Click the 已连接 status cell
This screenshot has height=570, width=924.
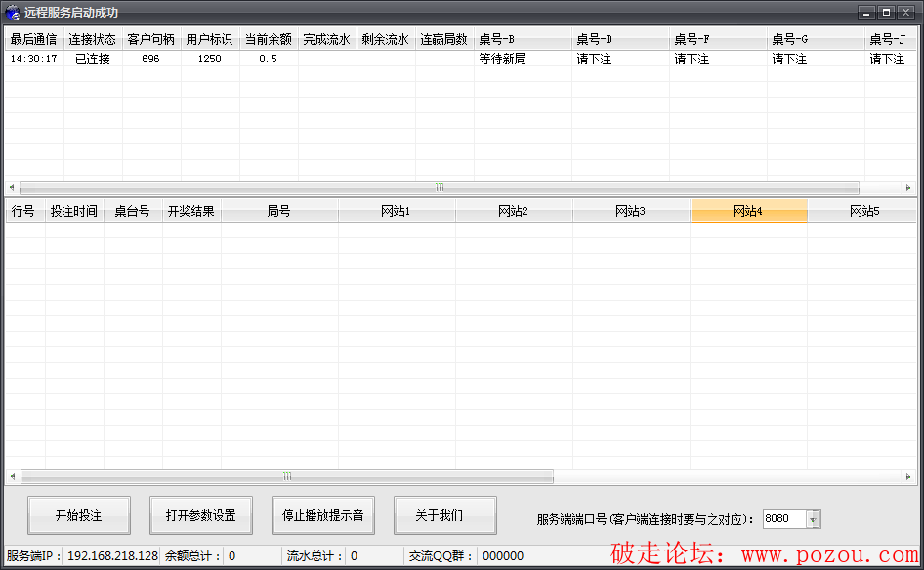93,59
